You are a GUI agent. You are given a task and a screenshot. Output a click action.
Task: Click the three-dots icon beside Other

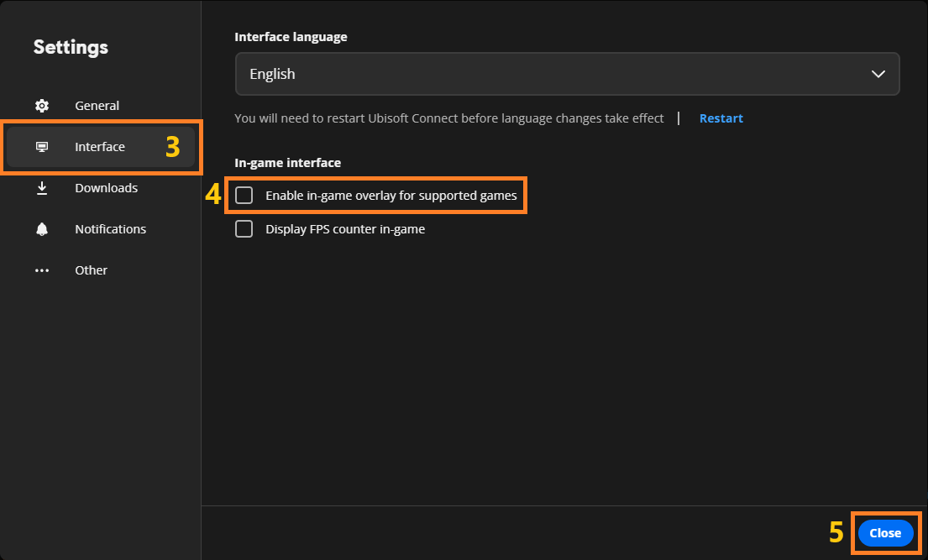pos(42,270)
